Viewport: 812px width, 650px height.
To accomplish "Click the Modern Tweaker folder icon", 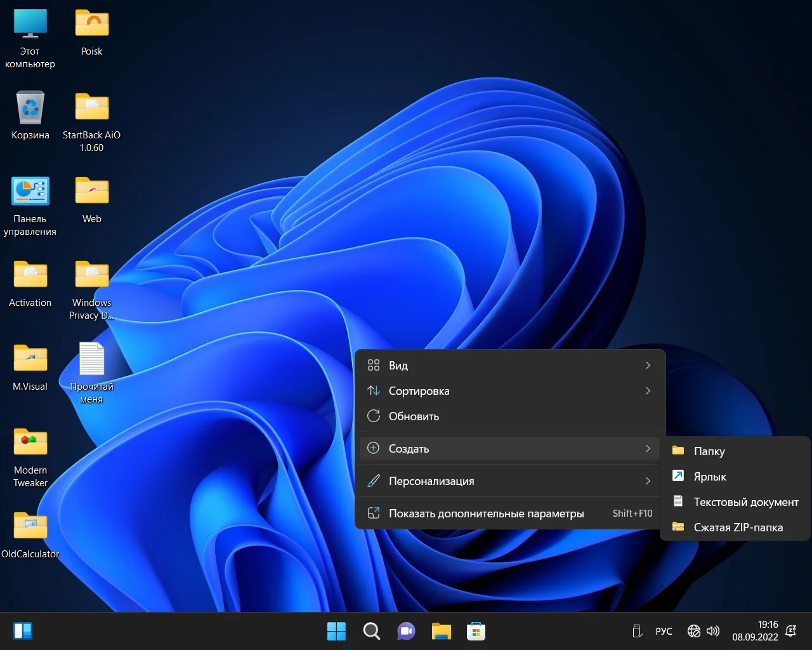I will [30, 443].
